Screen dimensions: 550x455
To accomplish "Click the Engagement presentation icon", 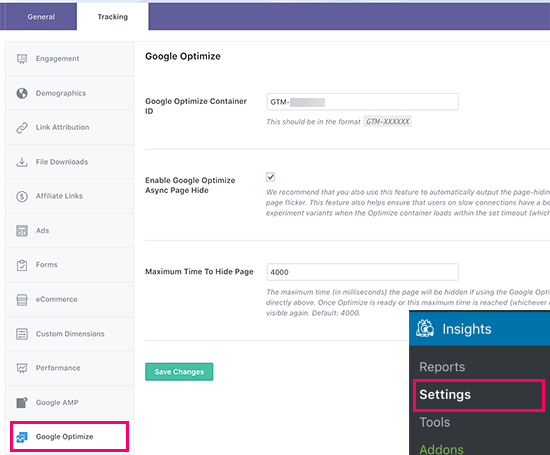I will [x=22, y=59].
